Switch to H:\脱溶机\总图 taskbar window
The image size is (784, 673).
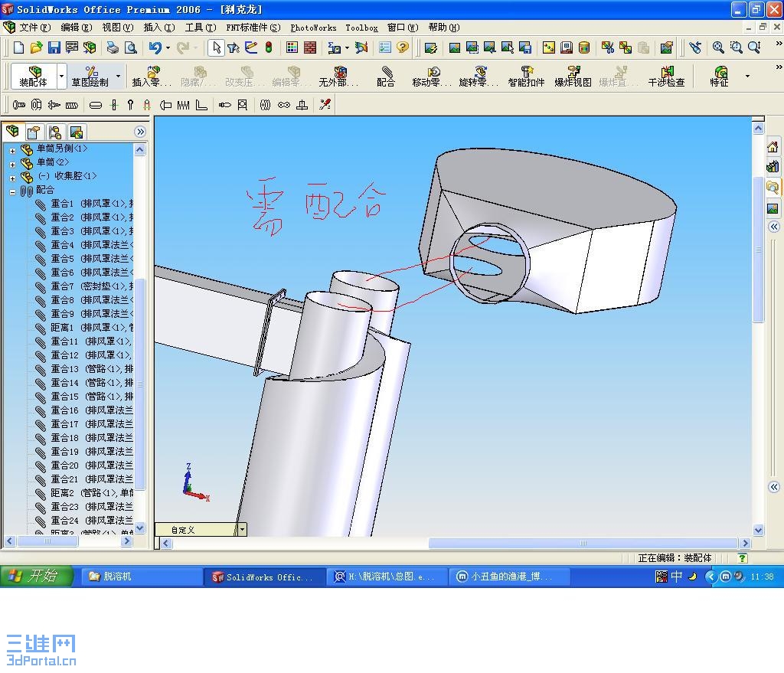(x=386, y=577)
